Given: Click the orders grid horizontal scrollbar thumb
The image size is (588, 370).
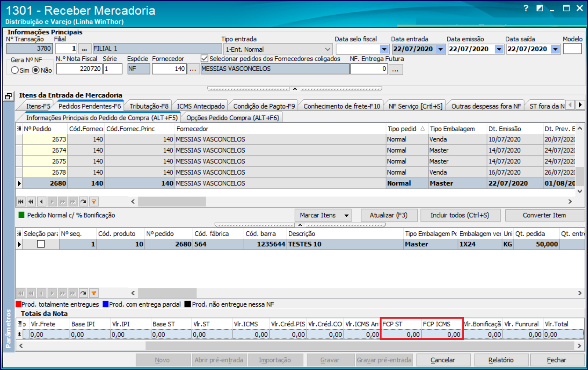Looking at the screenshot, I should (x=172, y=202).
